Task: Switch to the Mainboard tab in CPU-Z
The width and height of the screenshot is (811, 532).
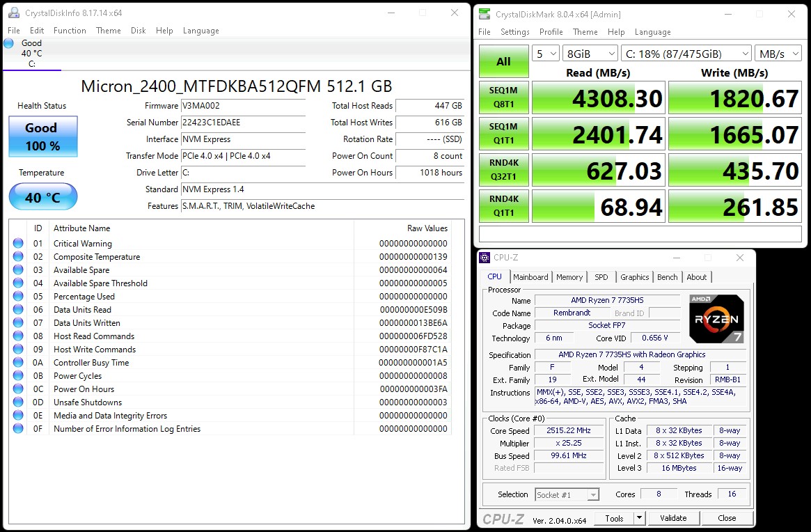Action: coord(530,277)
